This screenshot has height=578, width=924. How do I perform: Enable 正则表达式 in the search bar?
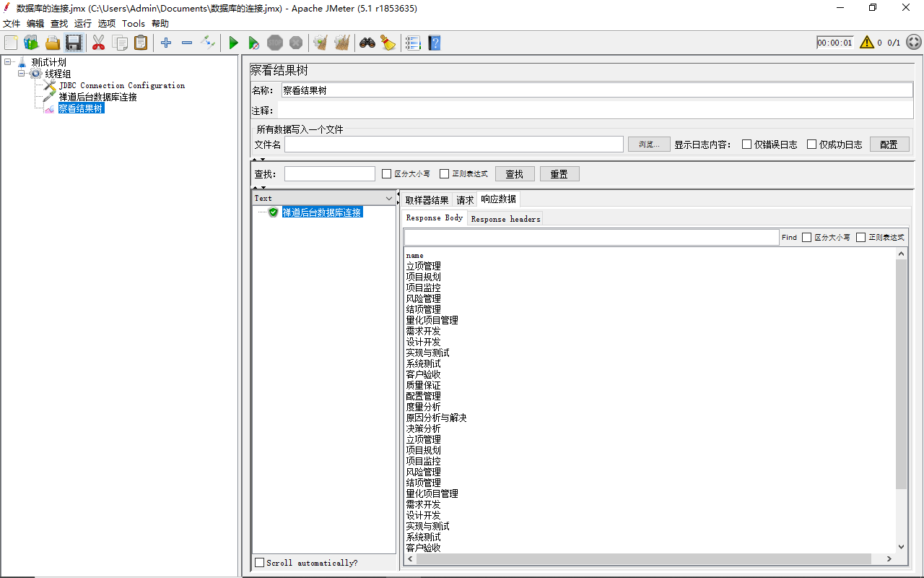pos(444,174)
